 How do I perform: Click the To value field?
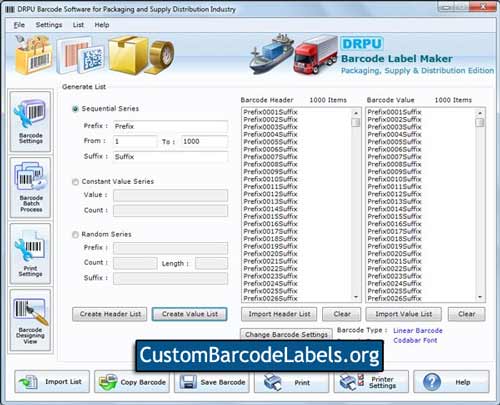click(x=204, y=141)
